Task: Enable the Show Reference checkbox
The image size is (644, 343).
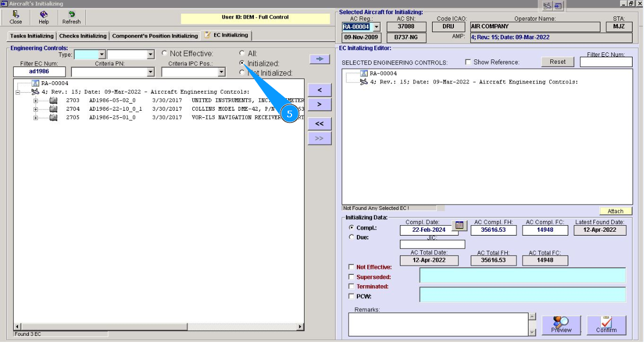Action: pyautogui.click(x=468, y=62)
